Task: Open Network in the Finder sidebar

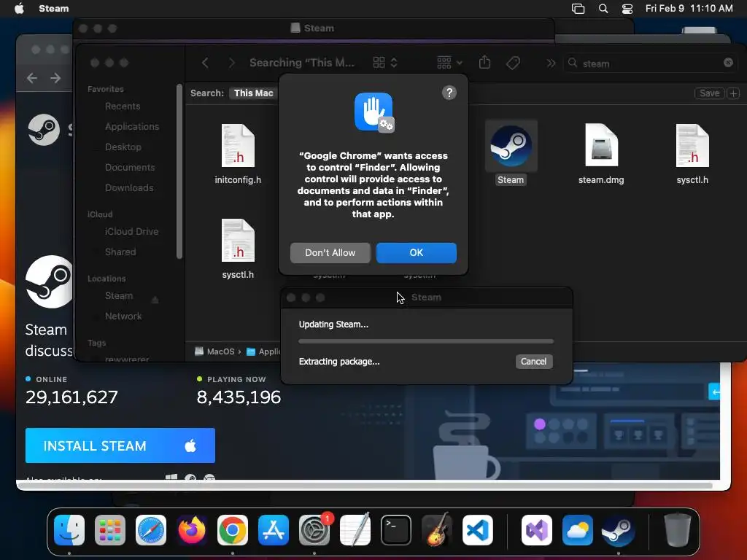Action: (x=123, y=316)
